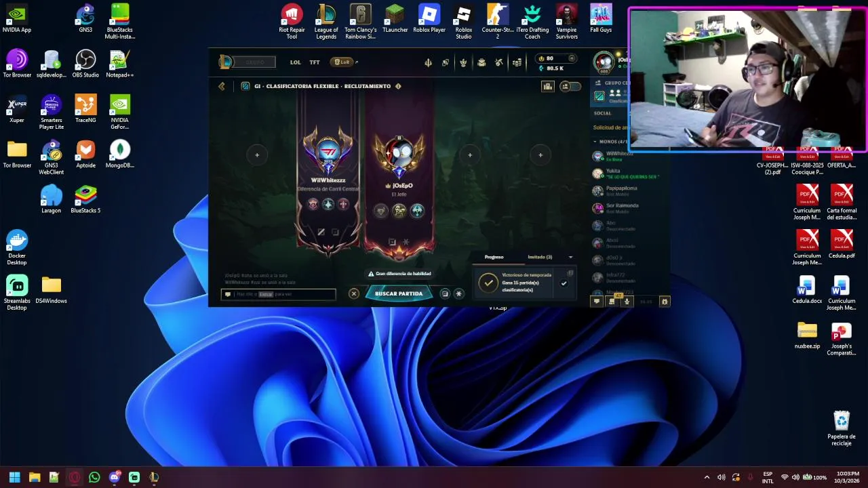Show lobby info icon next to RECLUTAMIENTO
Viewport: 868px width, 488px height.
point(398,86)
